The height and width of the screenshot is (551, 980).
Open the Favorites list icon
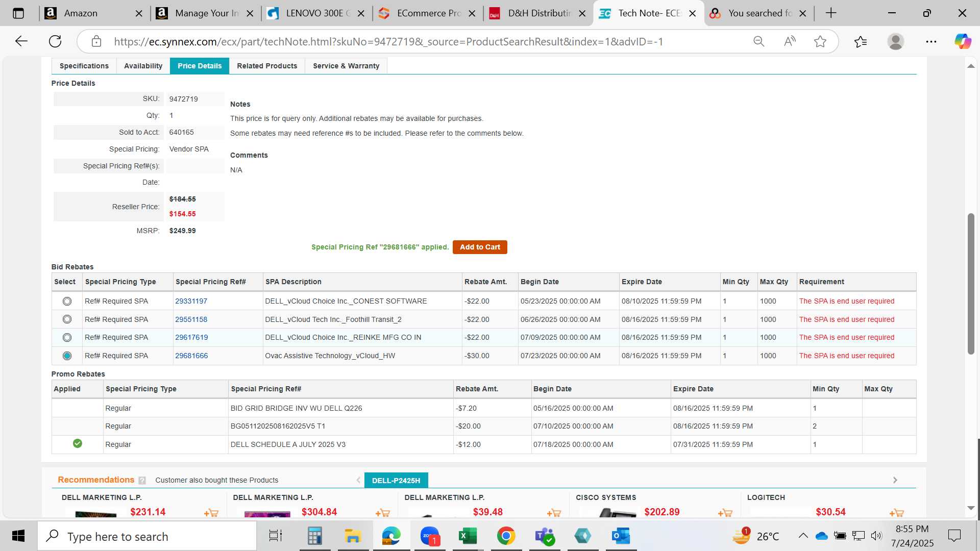click(861, 41)
